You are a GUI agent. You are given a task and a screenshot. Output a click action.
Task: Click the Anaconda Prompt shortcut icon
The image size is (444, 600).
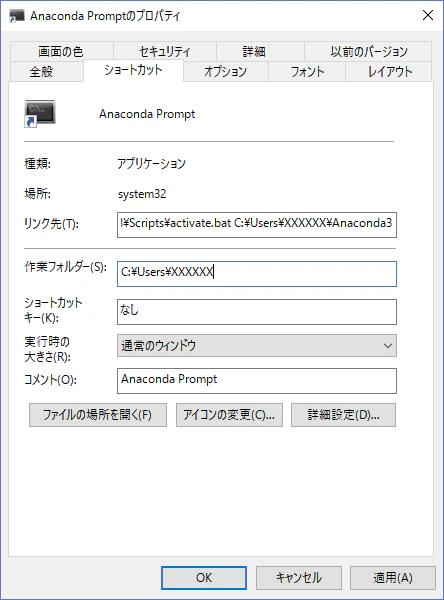point(40,114)
